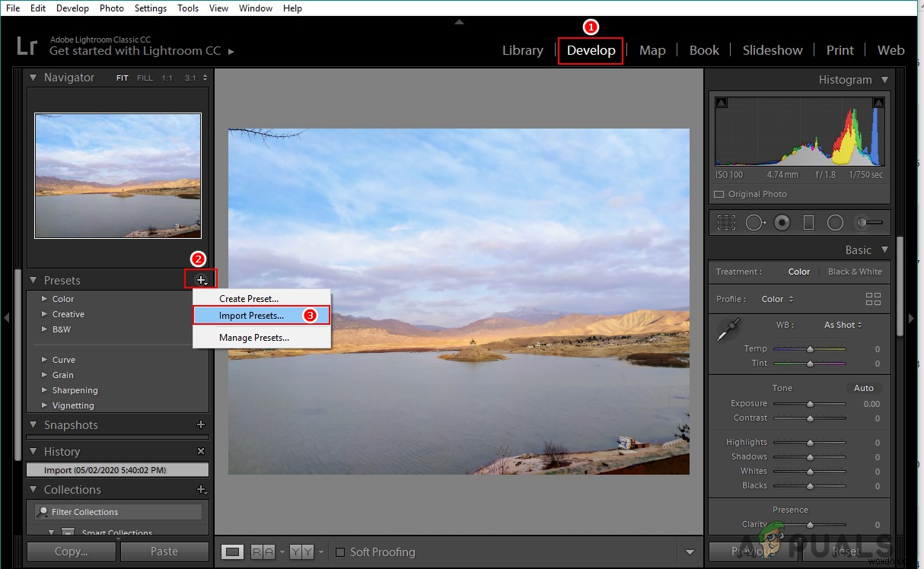Set Treatment to Black & White
The width and height of the screenshot is (924, 569).
[x=855, y=272]
